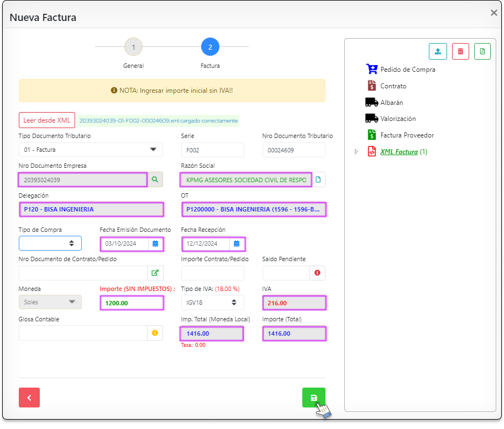The height and width of the screenshot is (429, 504).
Task: Click the red trash delete button
Action: click(x=460, y=51)
